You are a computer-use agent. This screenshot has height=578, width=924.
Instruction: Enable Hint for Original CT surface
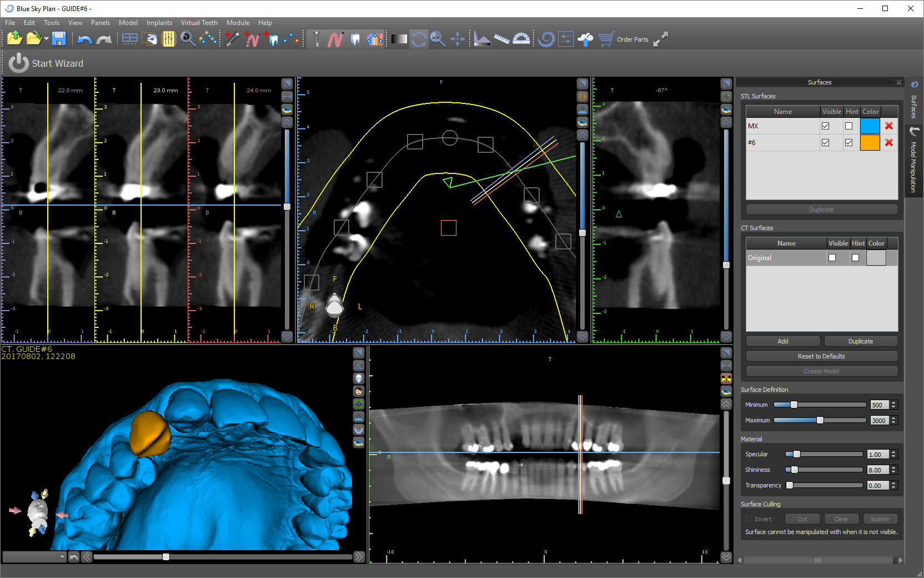click(855, 258)
